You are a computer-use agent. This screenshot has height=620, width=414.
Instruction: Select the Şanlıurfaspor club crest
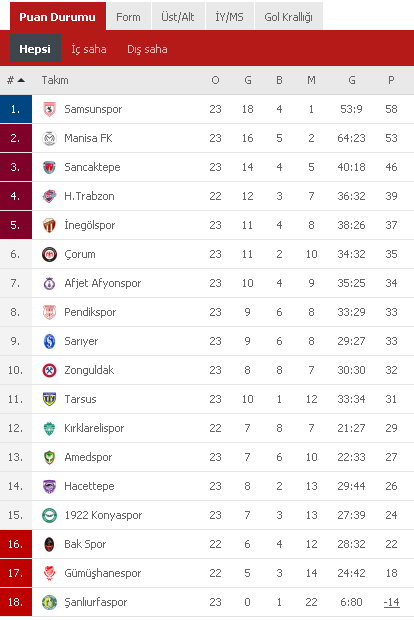pyautogui.click(x=49, y=602)
